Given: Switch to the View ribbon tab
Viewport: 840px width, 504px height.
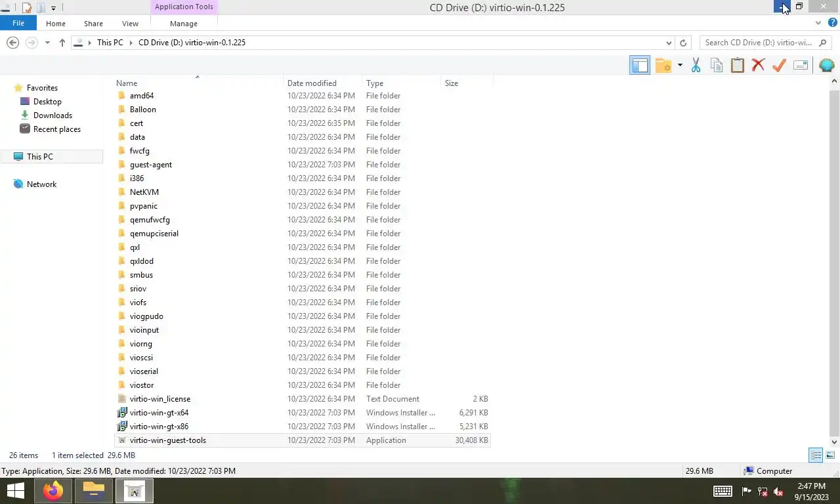Looking at the screenshot, I should [130, 24].
